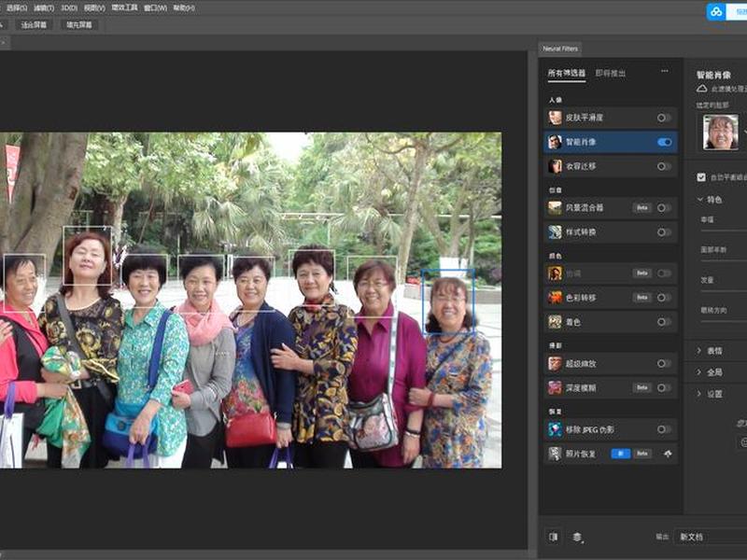
Task: Click the Beta badge on 色彩转移
Action: (x=641, y=298)
